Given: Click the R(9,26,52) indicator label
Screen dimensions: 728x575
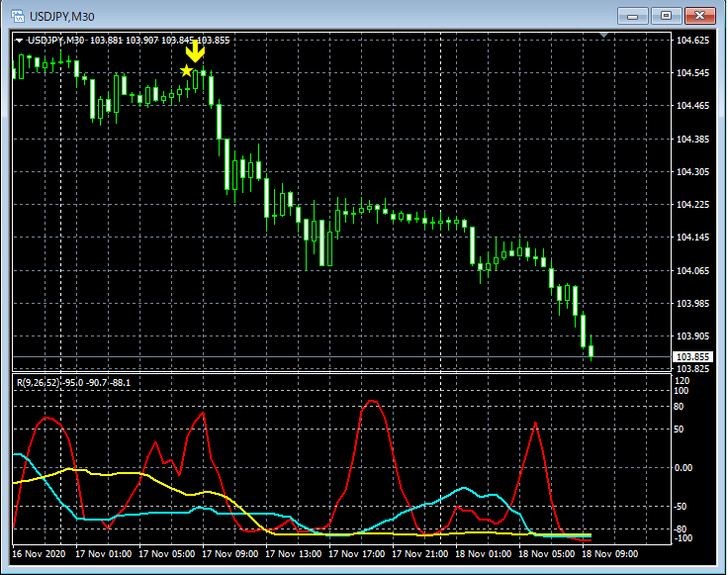Looking at the screenshot, I should click(39, 383).
